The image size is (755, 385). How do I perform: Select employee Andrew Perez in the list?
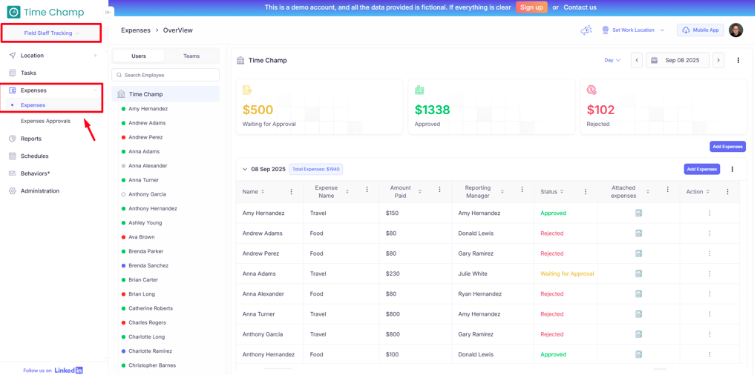[x=145, y=137]
